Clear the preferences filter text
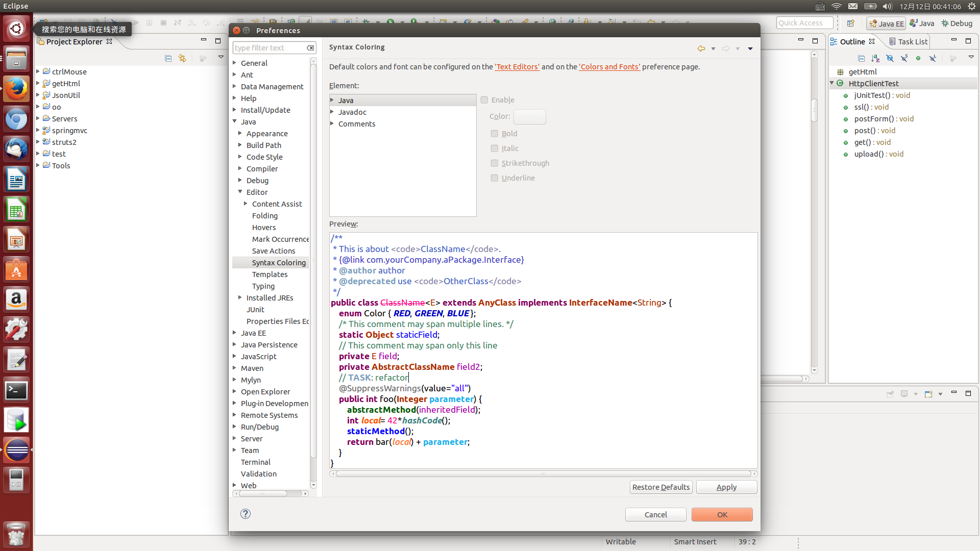Viewport: 980px width, 551px height. point(310,48)
